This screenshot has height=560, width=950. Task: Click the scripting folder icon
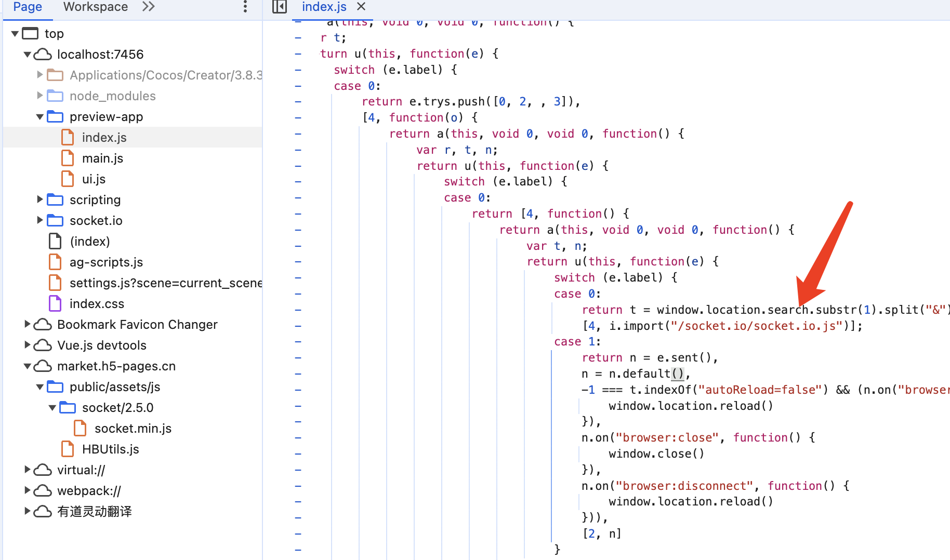coord(55,200)
